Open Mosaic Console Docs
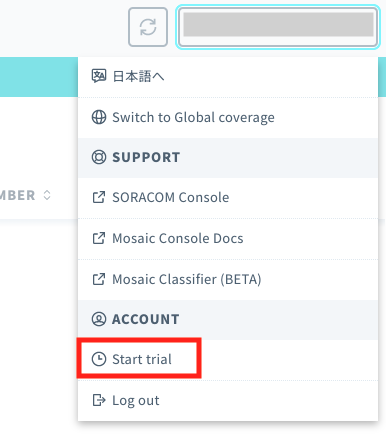The width and height of the screenshot is (386, 436). (228, 239)
